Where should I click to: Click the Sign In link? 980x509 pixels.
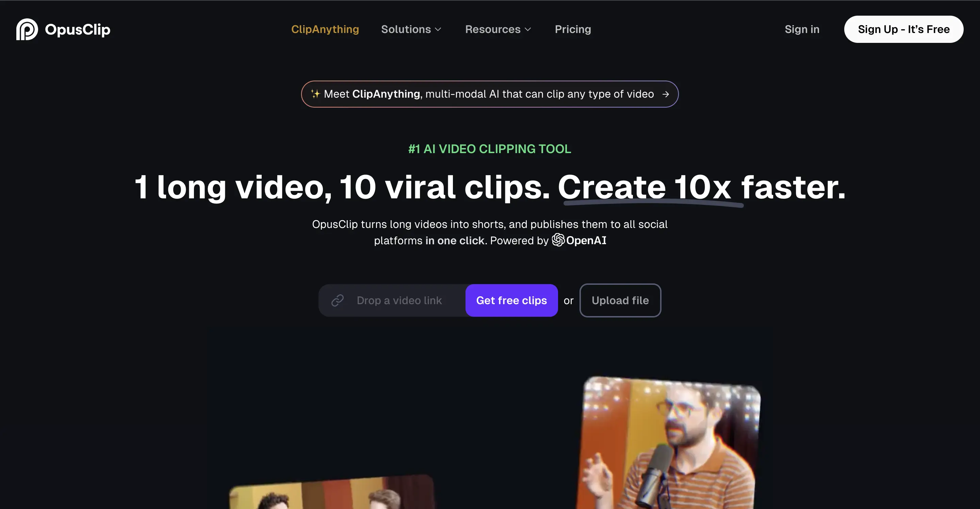pos(802,29)
